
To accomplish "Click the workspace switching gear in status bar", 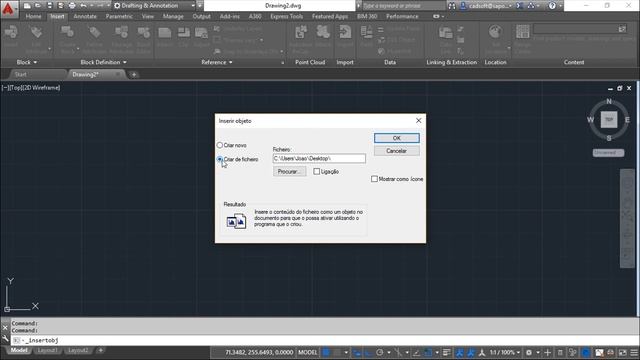I will 529,352.
